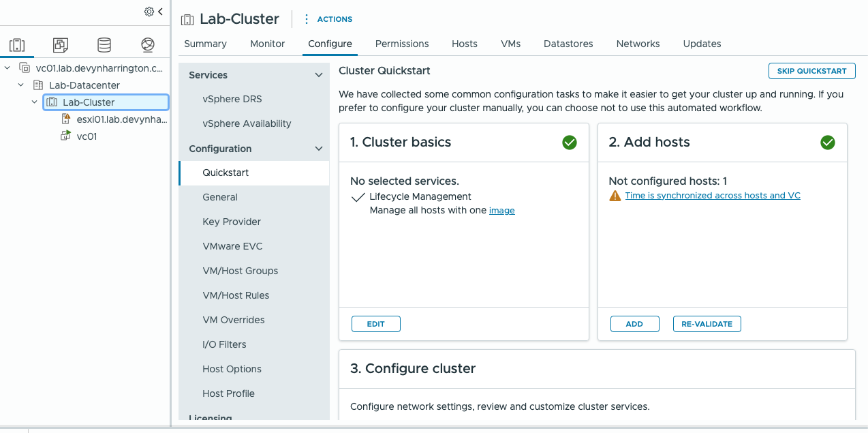
Task: Click ADD in the Add hosts card
Action: pos(634,324)
